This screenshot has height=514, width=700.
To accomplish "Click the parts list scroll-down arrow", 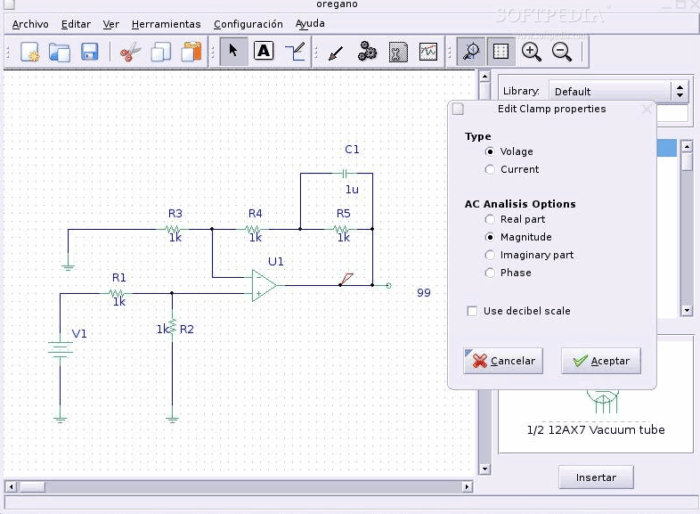I will tap(687, 310).
